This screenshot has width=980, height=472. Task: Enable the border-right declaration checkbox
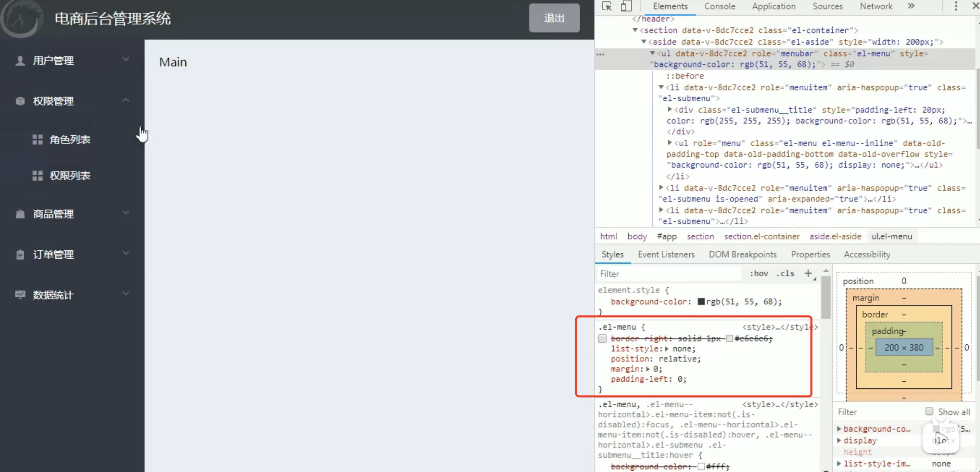click(602, 338)
